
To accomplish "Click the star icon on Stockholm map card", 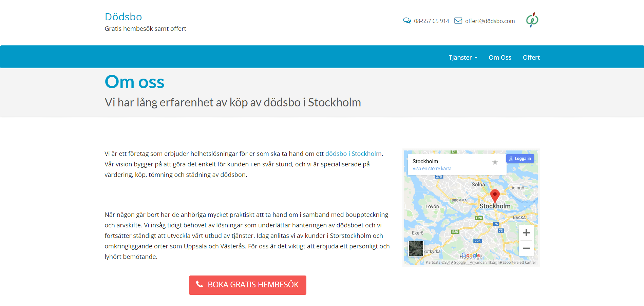I will pyautogui.click(x=495, y=162).
